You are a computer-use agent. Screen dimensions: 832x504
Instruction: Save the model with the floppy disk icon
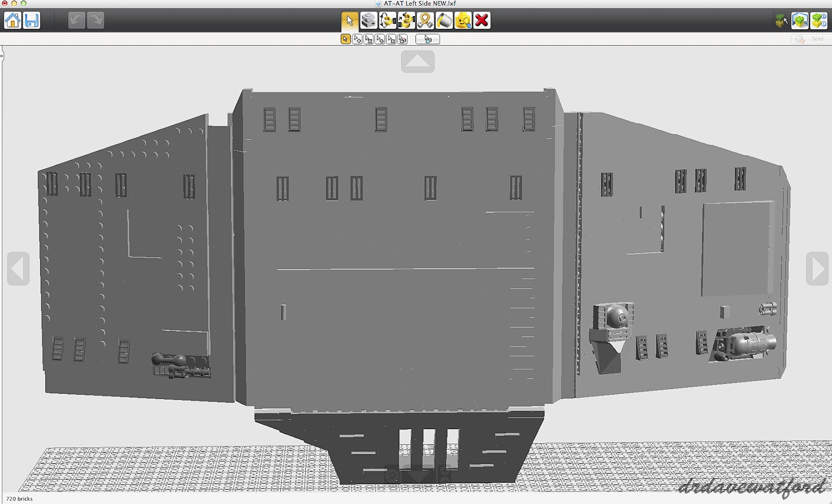pos(32,20)
